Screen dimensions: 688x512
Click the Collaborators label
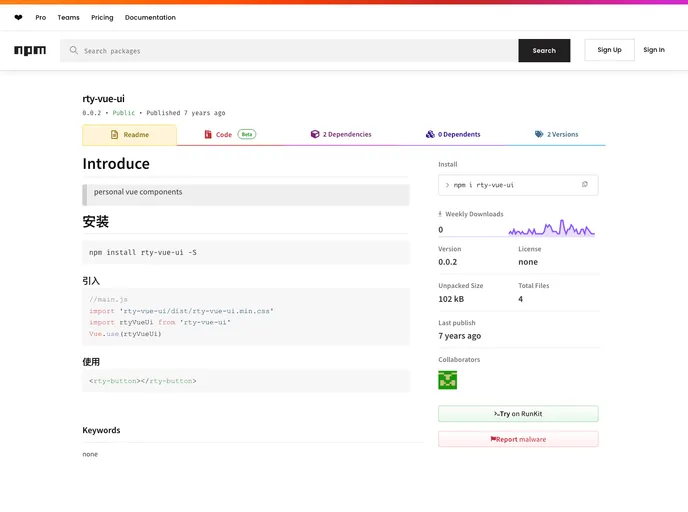459,359
